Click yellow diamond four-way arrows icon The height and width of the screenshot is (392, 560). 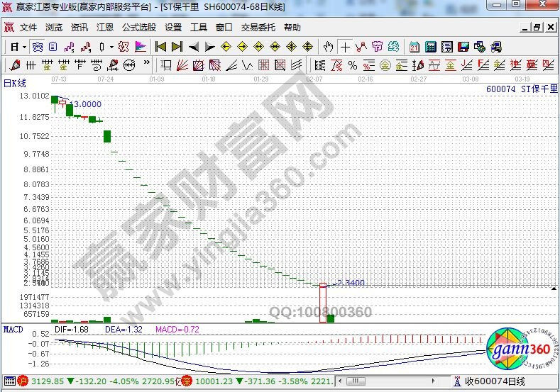pos(292,47)
